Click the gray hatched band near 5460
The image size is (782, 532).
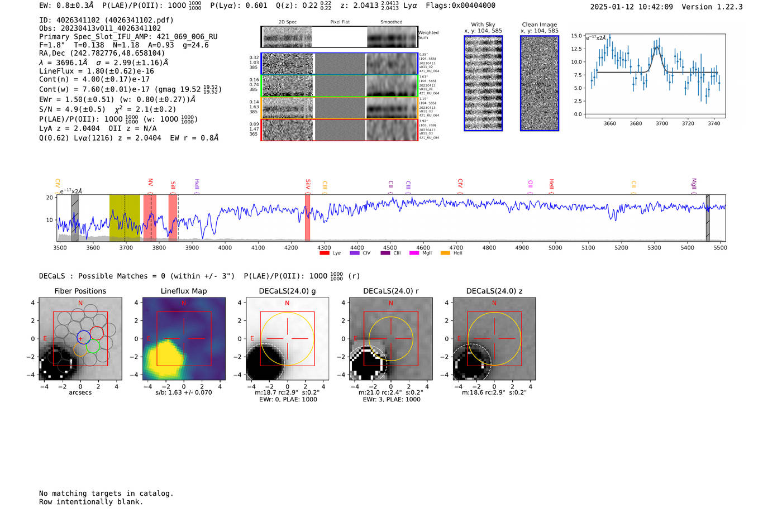708,218
